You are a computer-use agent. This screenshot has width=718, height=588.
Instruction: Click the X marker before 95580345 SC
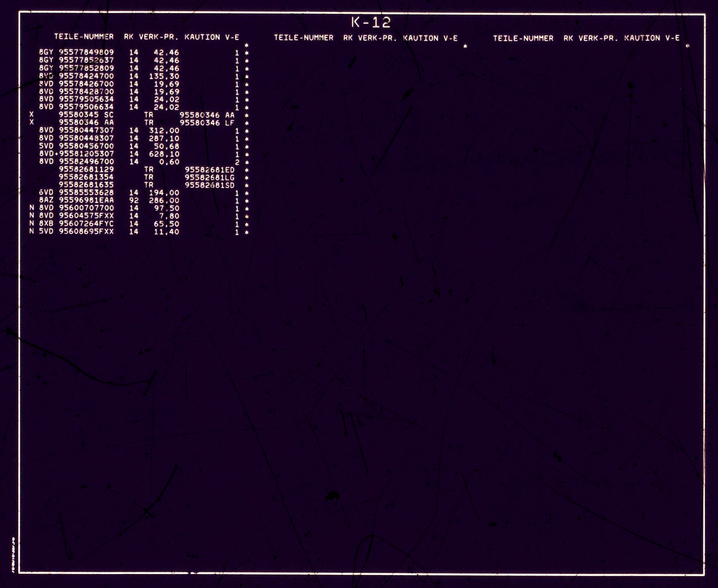point(32,115)
